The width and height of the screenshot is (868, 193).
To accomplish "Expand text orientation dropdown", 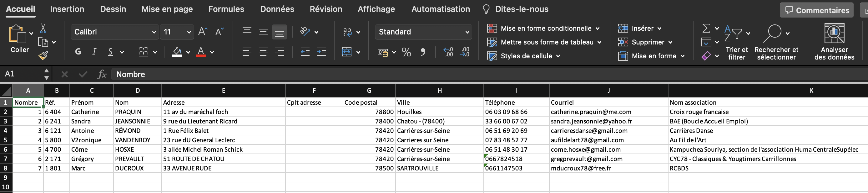I will click(x=316, y=32).
